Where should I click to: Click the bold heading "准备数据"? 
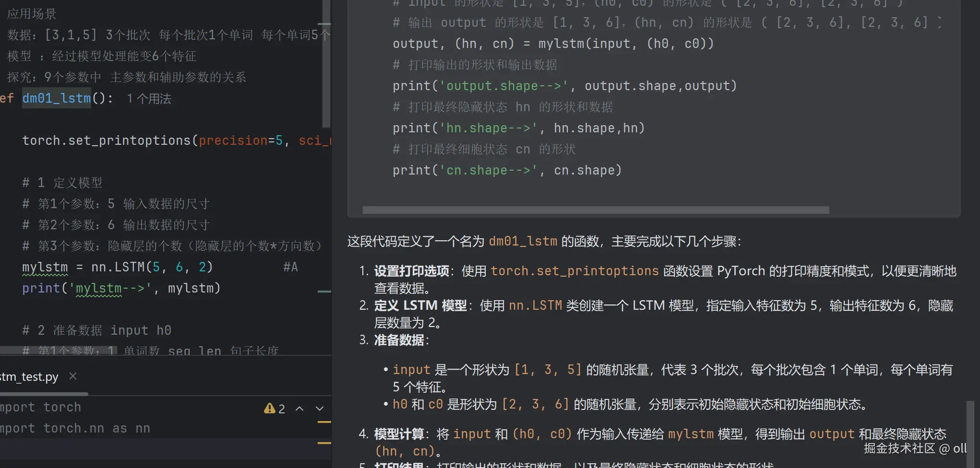[x=399, y=340]
